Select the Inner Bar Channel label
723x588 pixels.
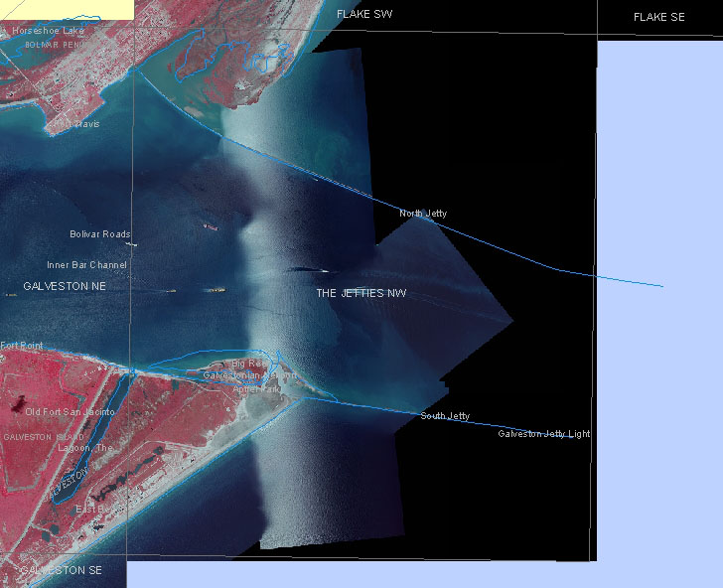tap(86, 265)
